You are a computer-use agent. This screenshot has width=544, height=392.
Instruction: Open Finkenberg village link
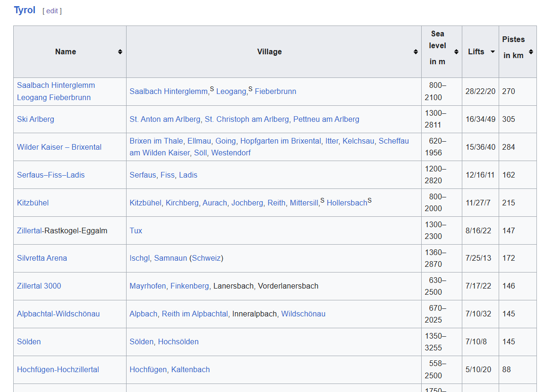[x=189, y=286]
